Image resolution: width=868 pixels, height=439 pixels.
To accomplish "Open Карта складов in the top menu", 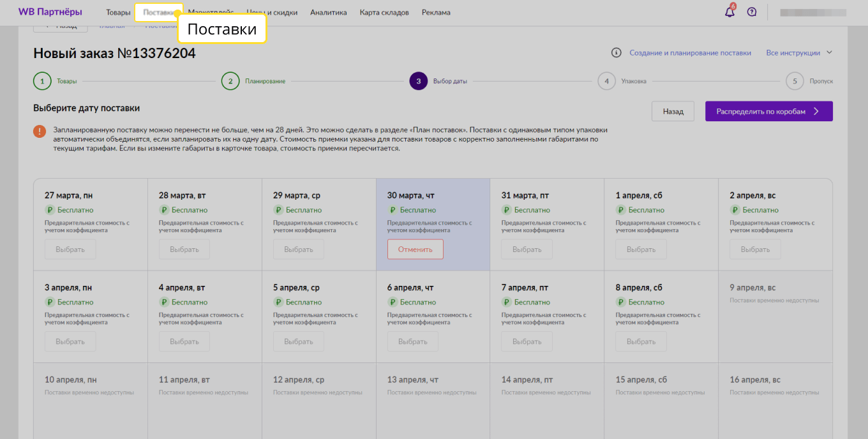I will (384, 12).
